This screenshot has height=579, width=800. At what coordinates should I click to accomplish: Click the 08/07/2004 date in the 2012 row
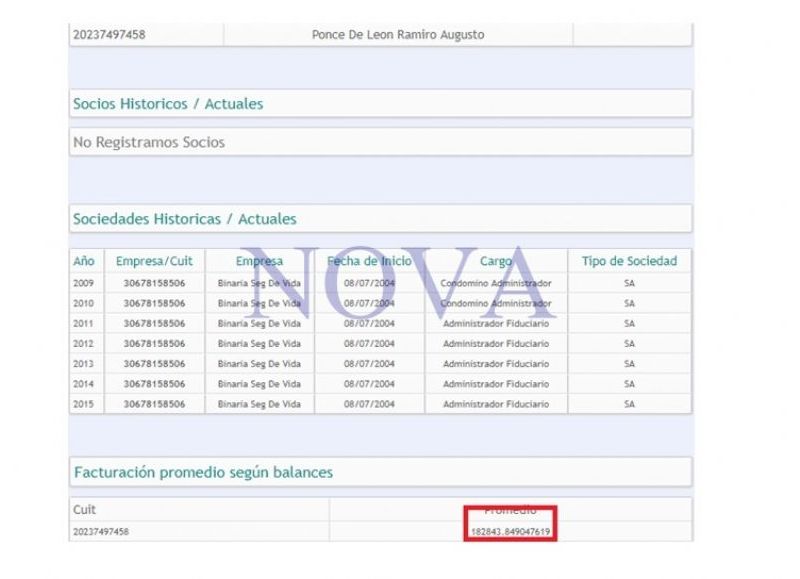[x=369, y=344]
